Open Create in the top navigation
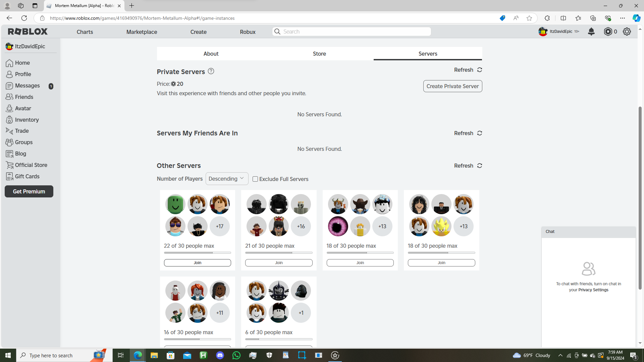Image resolution: width=644 pixels, height=362 pixels. [x=199, y=32]
